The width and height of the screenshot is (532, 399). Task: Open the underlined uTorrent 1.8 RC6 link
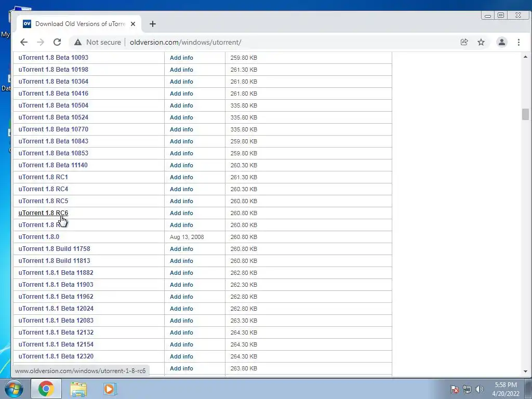click(43, 212)
